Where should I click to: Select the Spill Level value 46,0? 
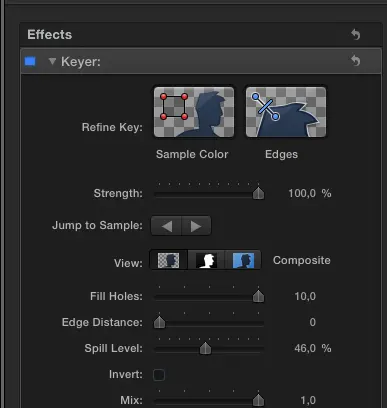point(305,348)
